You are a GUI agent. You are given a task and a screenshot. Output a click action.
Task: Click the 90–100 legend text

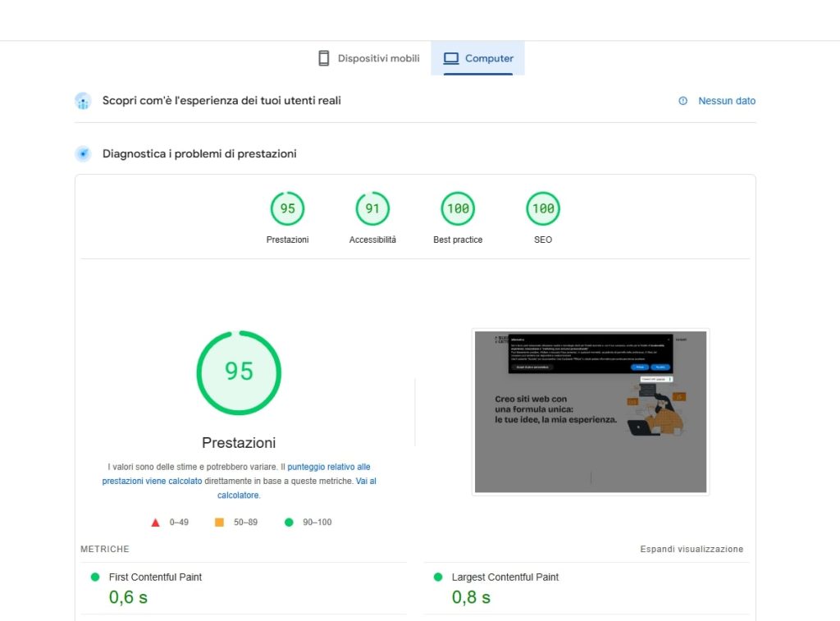click(317, 522)
